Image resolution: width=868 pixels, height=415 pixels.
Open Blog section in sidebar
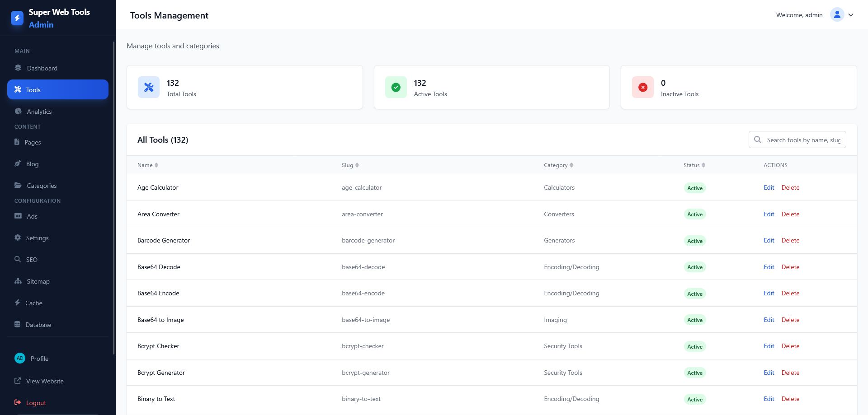58,164
